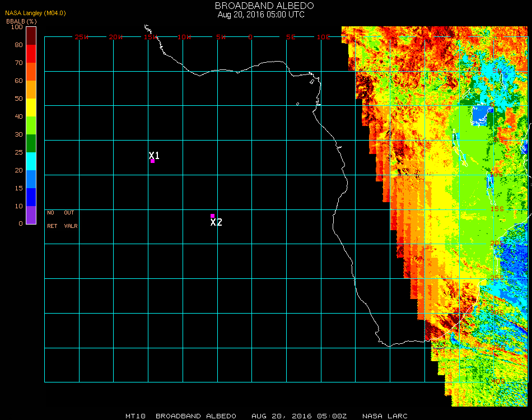Image resolution: width=532 pixels, height=420 pixels.
Task: Pick the light blue 15-20 legend swatch
Action: 31,179
